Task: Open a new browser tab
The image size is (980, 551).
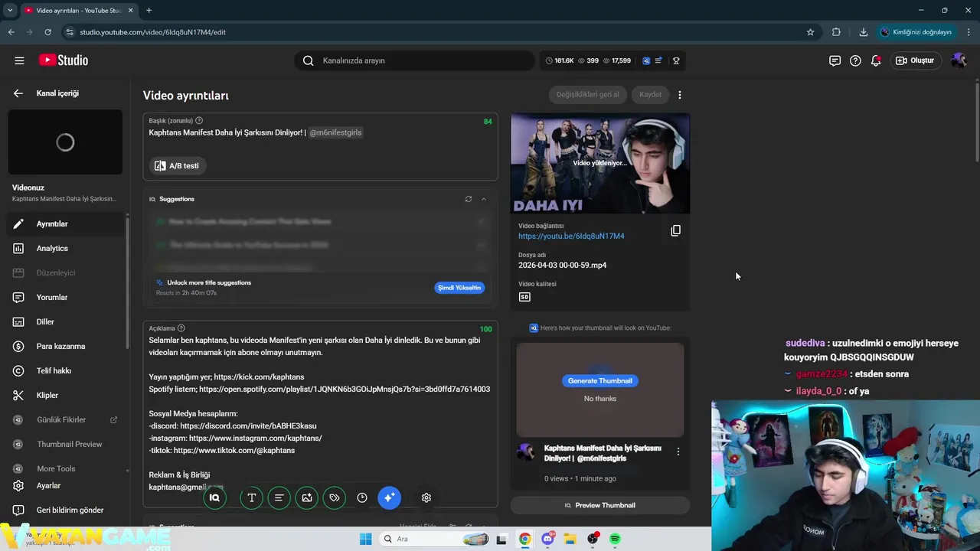Action: tap(149, 11)
